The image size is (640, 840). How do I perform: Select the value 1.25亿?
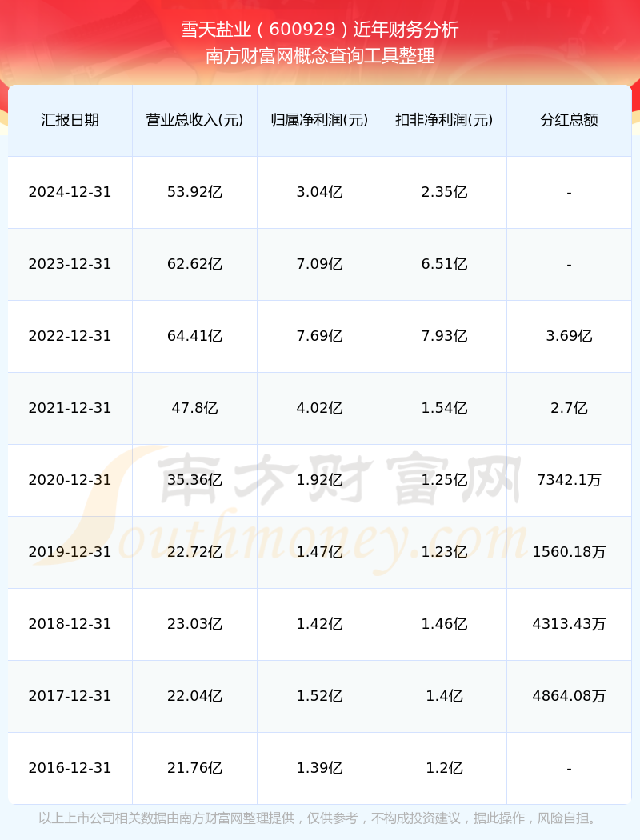(445, 480)
